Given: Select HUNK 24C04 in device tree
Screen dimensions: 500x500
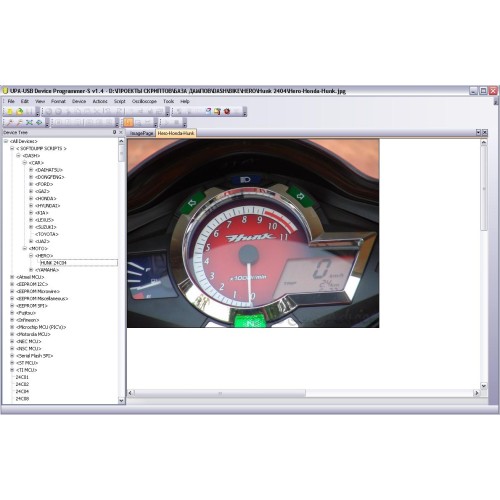Looking at the screenshot, I should (53, 263).
